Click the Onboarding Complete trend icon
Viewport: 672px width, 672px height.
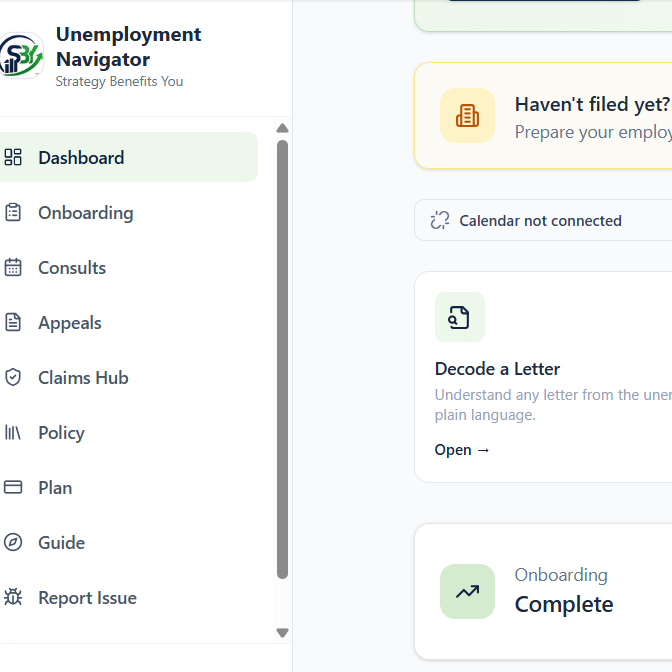tap(467, 591)
